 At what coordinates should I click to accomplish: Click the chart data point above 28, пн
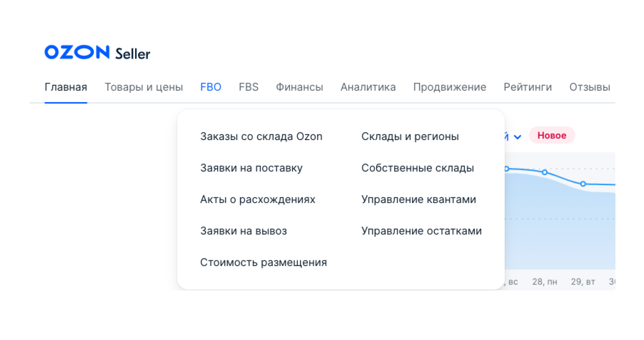point(545,172)
